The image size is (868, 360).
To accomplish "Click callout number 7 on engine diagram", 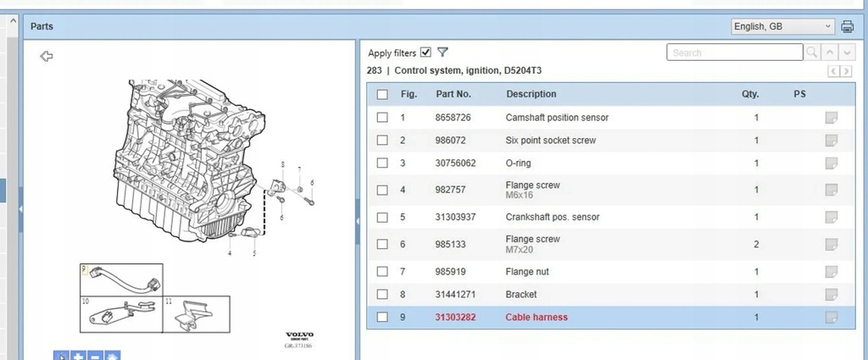I will [299, 169].
